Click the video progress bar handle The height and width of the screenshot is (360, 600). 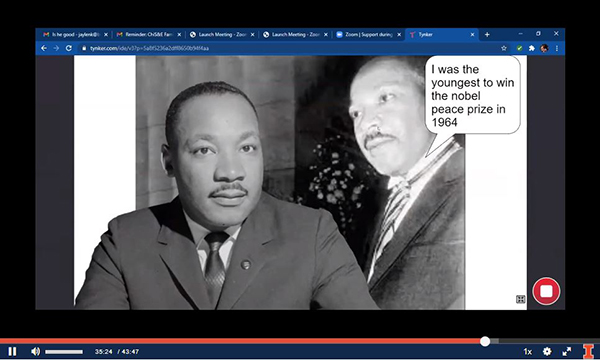(x=485, y=341)
